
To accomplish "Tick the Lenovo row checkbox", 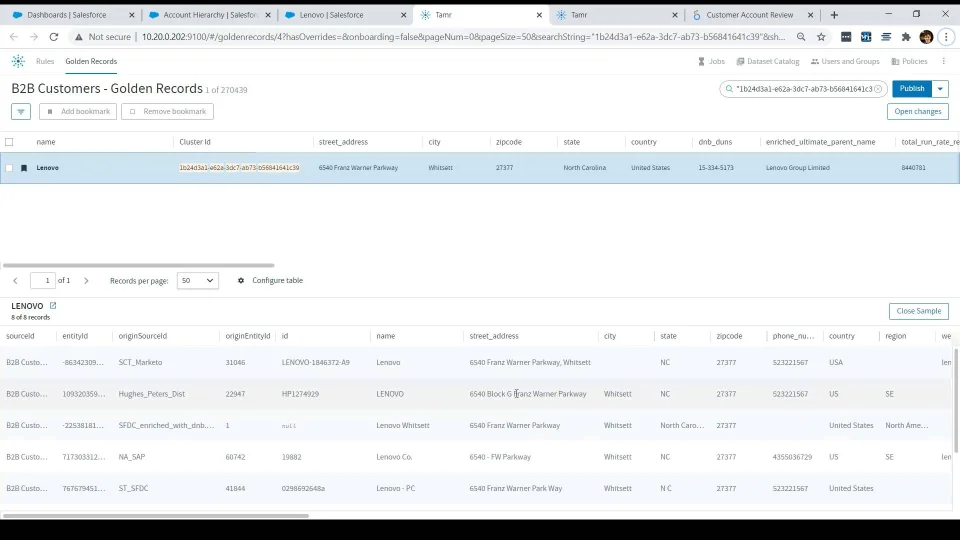I will tap(9, 168).
